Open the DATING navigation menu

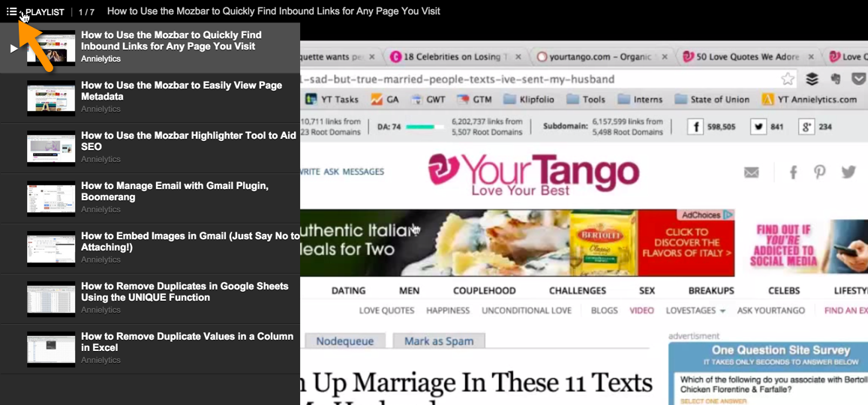[348, 290]
